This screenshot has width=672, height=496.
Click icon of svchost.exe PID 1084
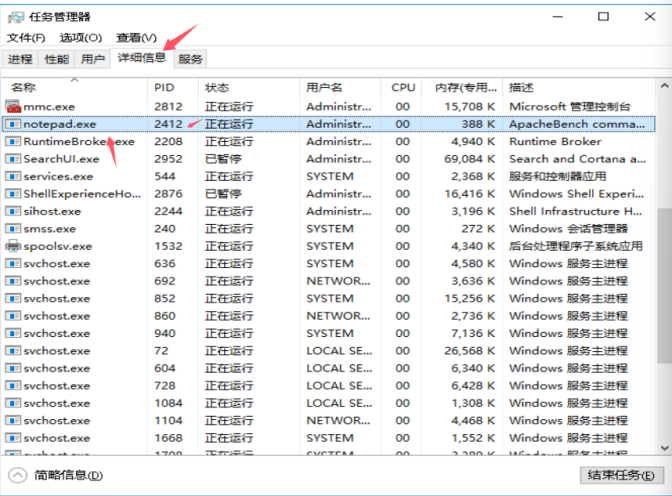tap(13, 403)
